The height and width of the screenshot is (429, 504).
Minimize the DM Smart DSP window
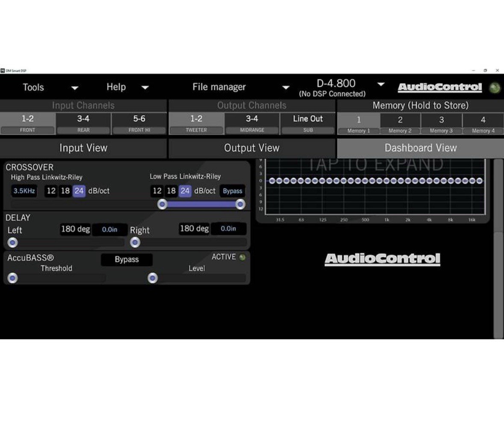[474, 71]
